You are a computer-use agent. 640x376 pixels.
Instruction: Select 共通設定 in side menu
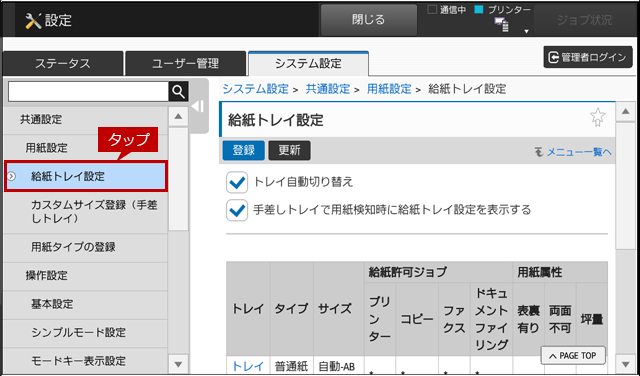pos(85,120)
